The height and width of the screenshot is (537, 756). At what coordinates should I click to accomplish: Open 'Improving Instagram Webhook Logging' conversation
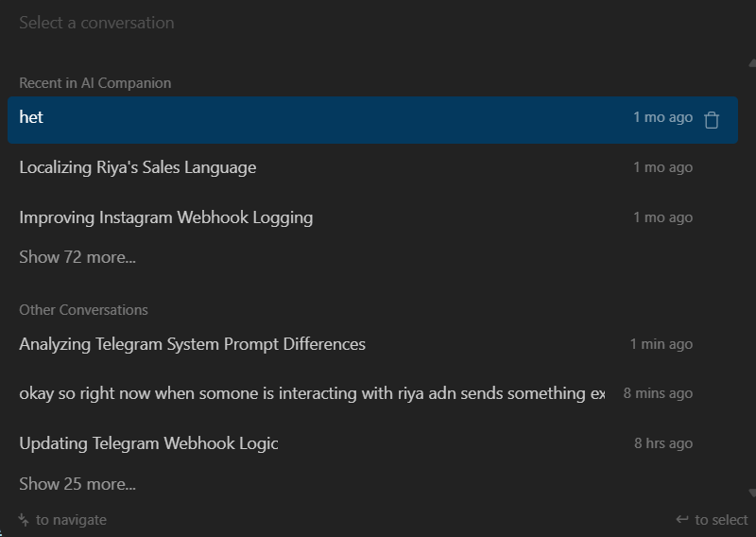(x=372, y=217)
